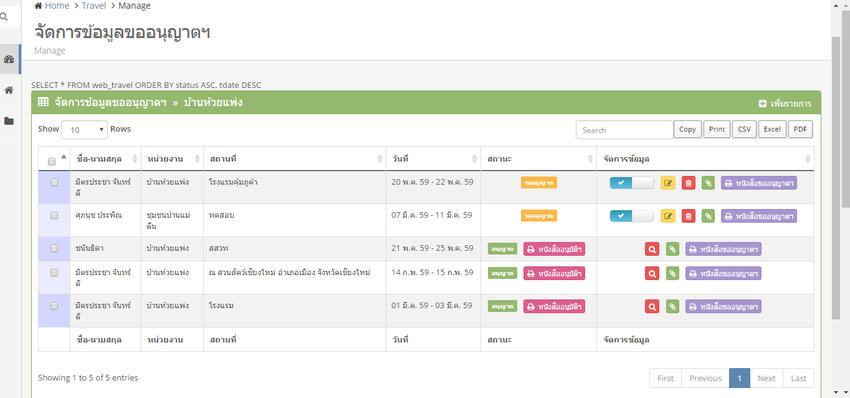Click the Next pagination button
This screenshot has width=850, height=398.
[x=767, y=378]
